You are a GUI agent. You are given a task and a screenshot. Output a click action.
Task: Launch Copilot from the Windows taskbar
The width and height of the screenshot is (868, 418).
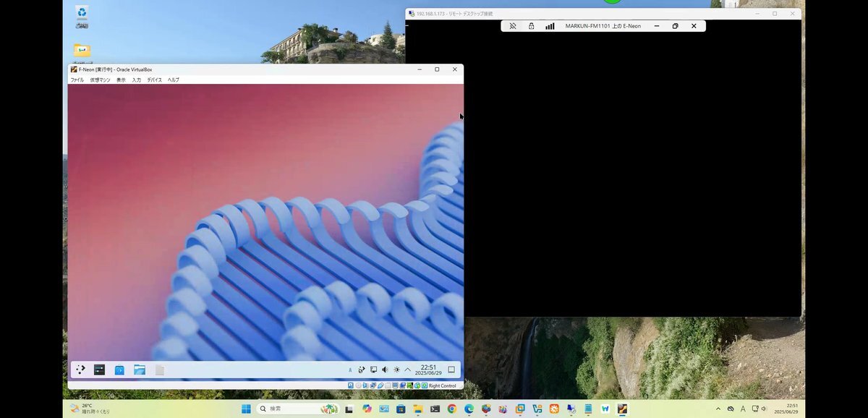(367, 409)
